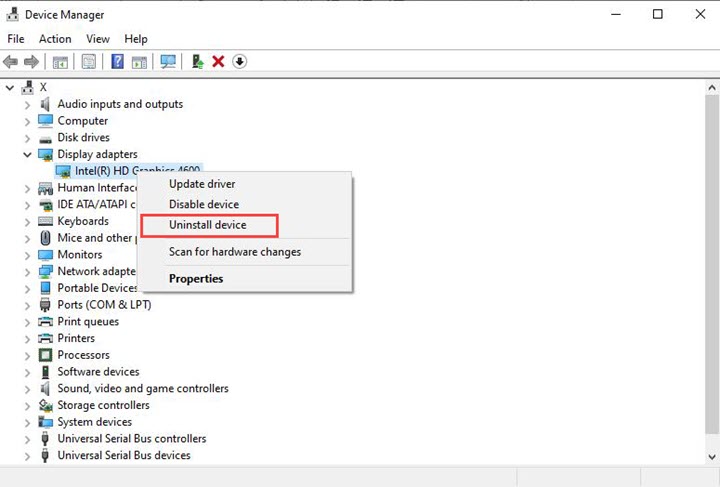Click the Computer category monitor icon
The image size is (720, 487).
[45, 121]
